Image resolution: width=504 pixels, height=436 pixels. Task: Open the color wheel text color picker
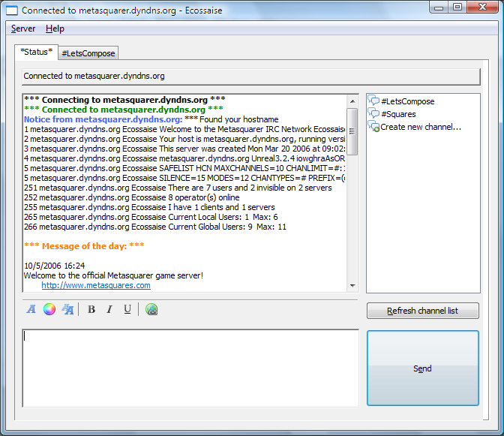pyautogui.click(x=49, y=309)
